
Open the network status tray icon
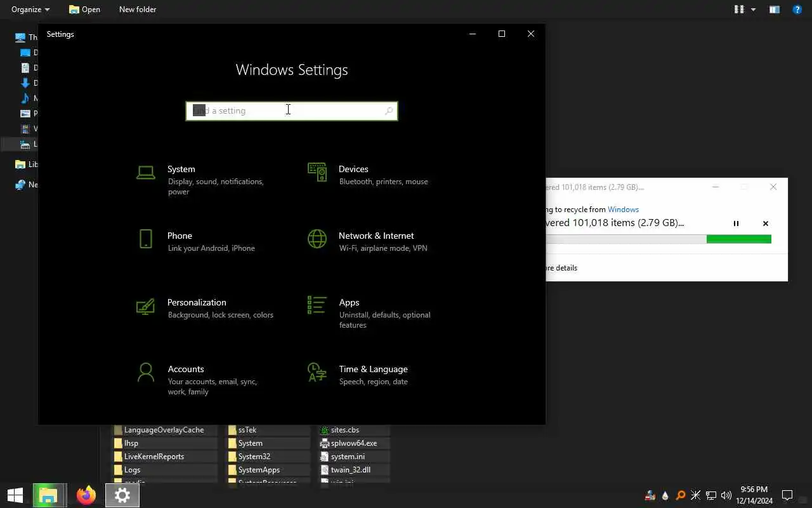point(711,495)
